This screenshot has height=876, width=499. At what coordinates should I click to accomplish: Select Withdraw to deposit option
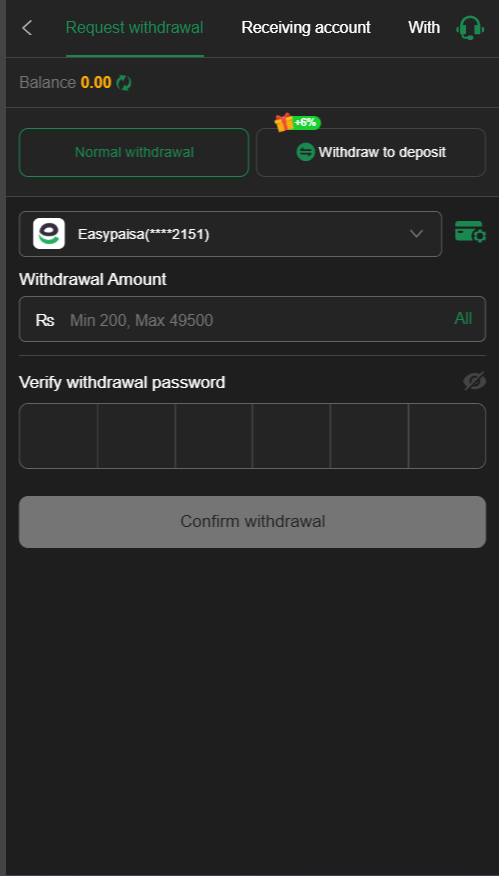pyautogui.click(x=371, y=153)
